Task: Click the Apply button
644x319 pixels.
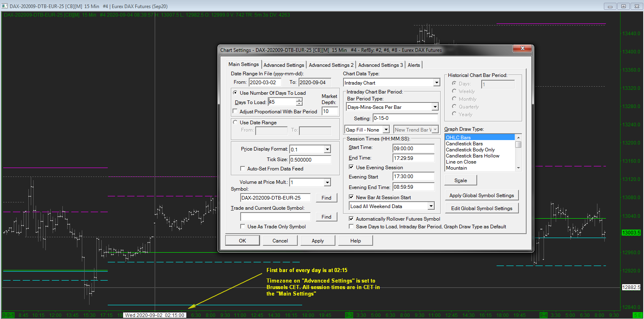Action: pyautogui.click(x=318, y=241)
